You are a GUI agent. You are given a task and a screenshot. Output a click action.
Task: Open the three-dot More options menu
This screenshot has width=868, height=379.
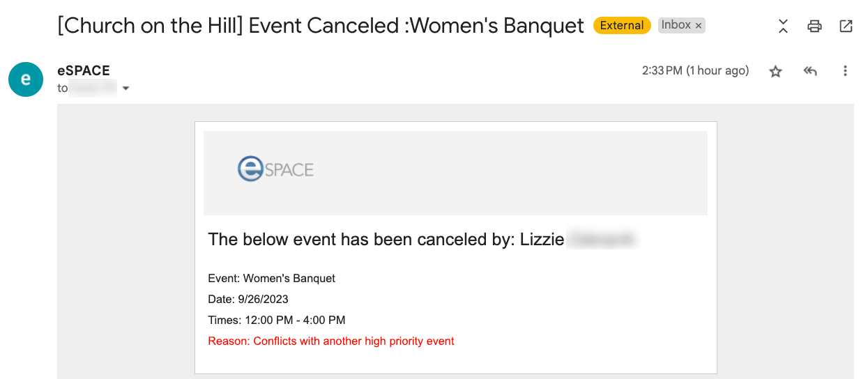point(845,71)
